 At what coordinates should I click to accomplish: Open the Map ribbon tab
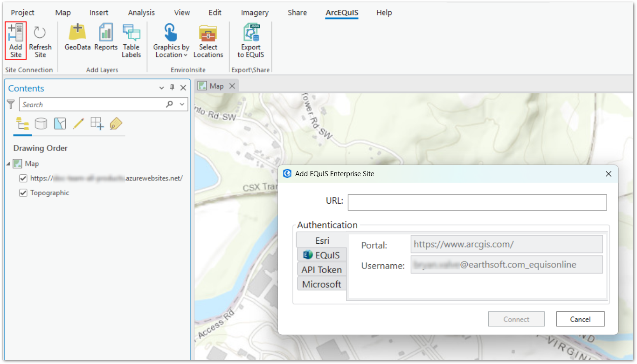point(63,13)
